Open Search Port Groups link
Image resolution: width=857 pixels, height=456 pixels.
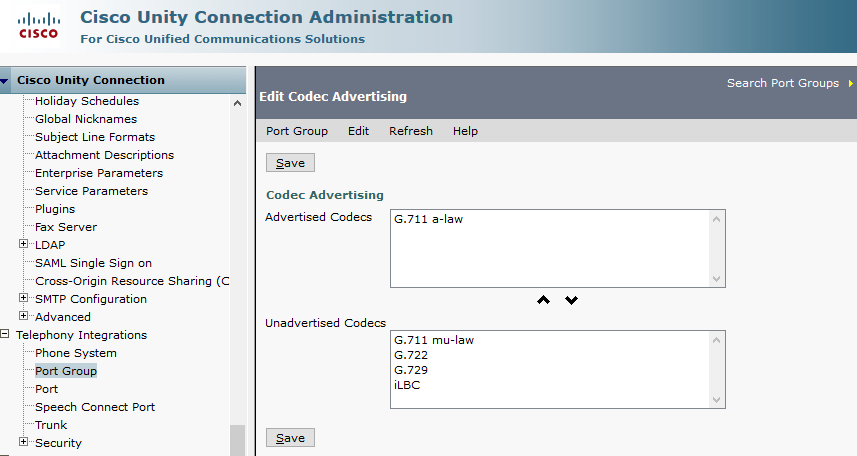(x=783, y=83)
